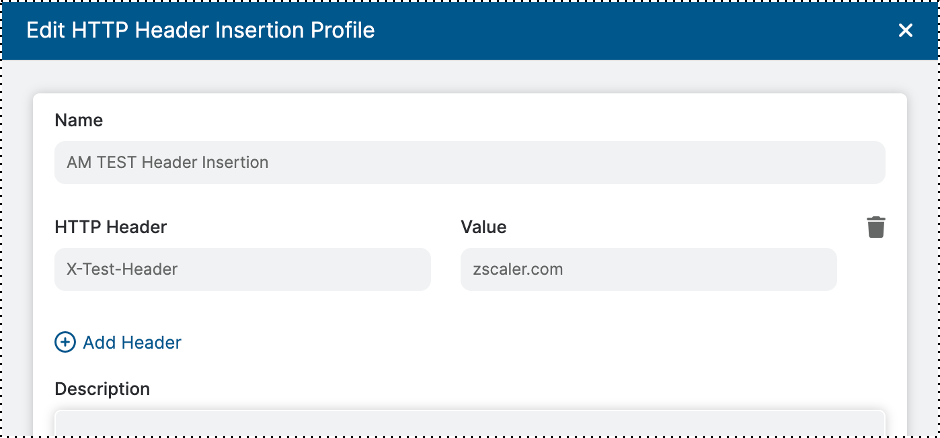Click the Description label

102,388
